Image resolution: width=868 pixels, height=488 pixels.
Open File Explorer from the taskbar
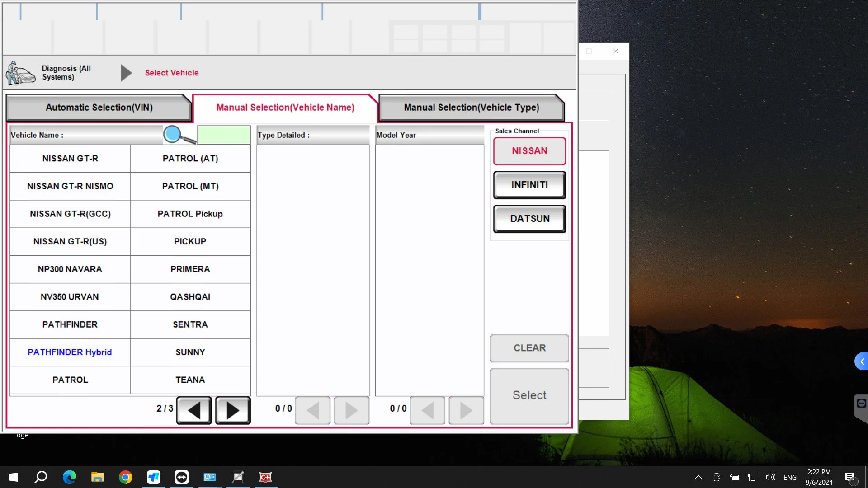click(97, 477)
